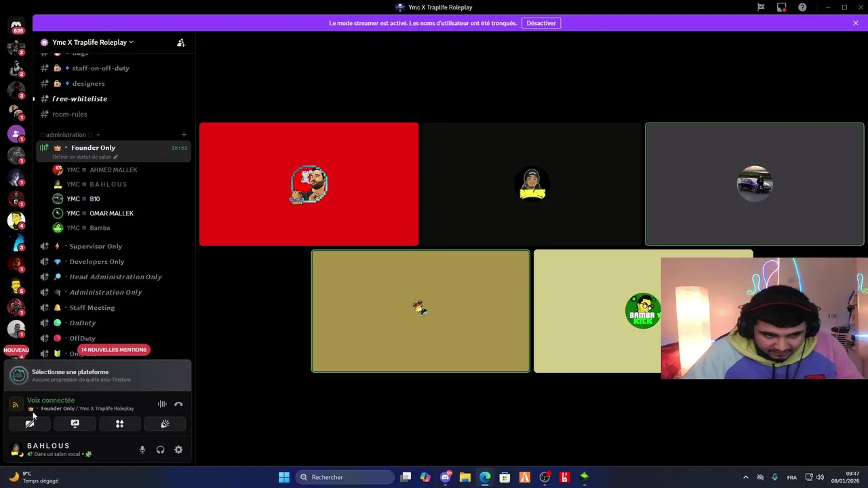The image size is (868, 488).
Task: Toggle headphones deafen
Action: tap(161, 449)
